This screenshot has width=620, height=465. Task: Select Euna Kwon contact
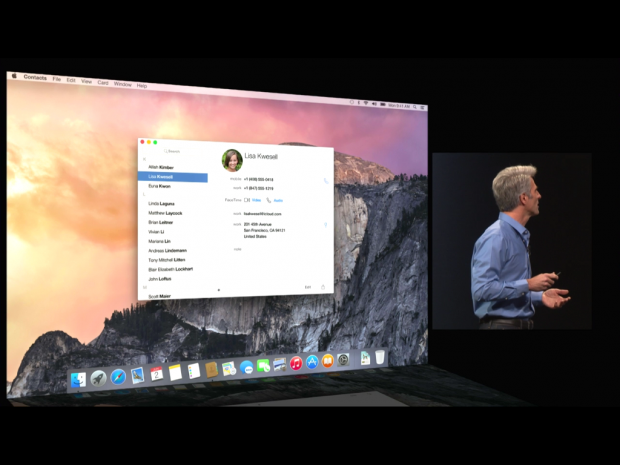[x=159, y=186]
